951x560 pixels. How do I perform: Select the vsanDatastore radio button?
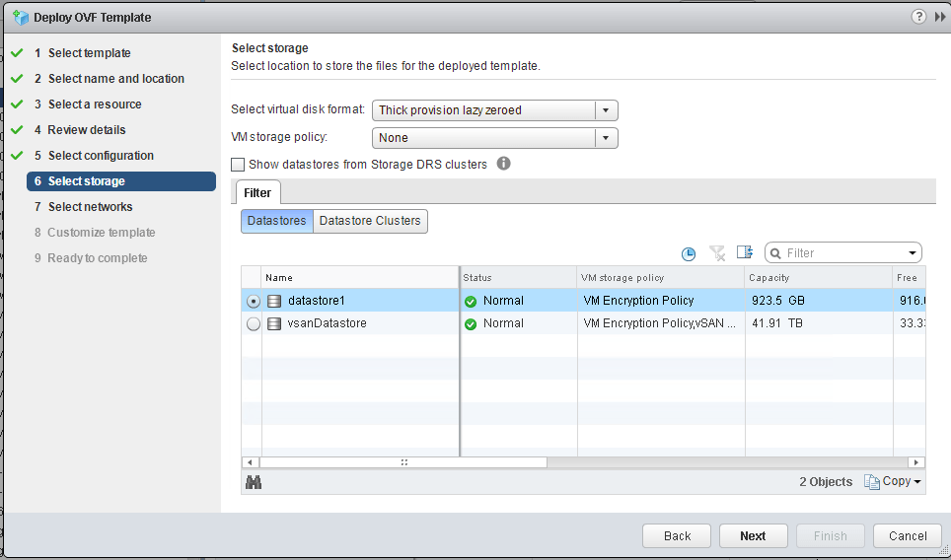tap(253, 323)
